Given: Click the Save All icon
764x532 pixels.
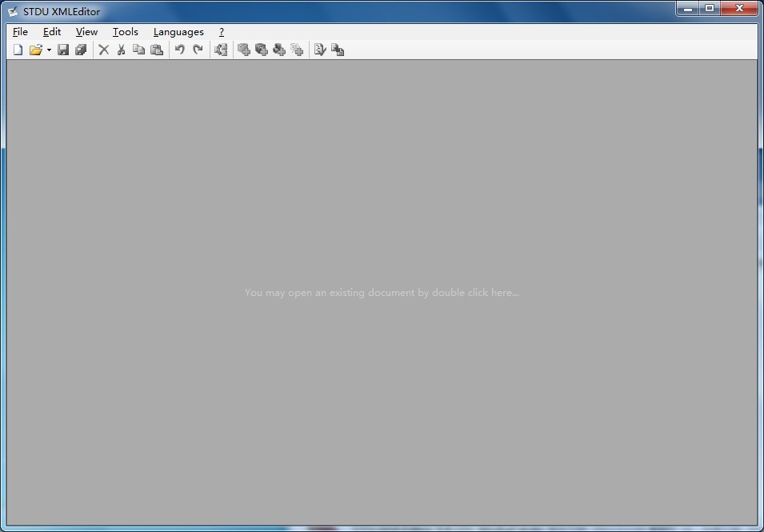Looking at the screenshot, I should click(81, 50).
